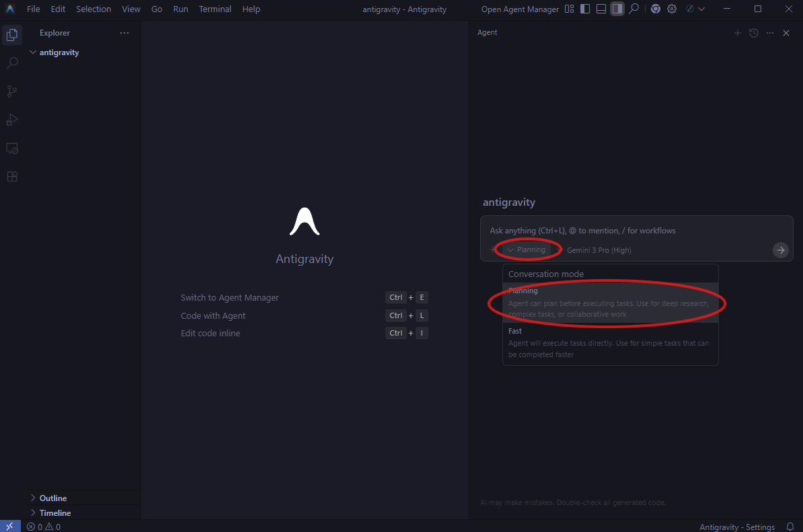Click the title bar search magnifier icon
Image resolution: width=803 pixels, height=532 pixels.
(x=634, y=9)
